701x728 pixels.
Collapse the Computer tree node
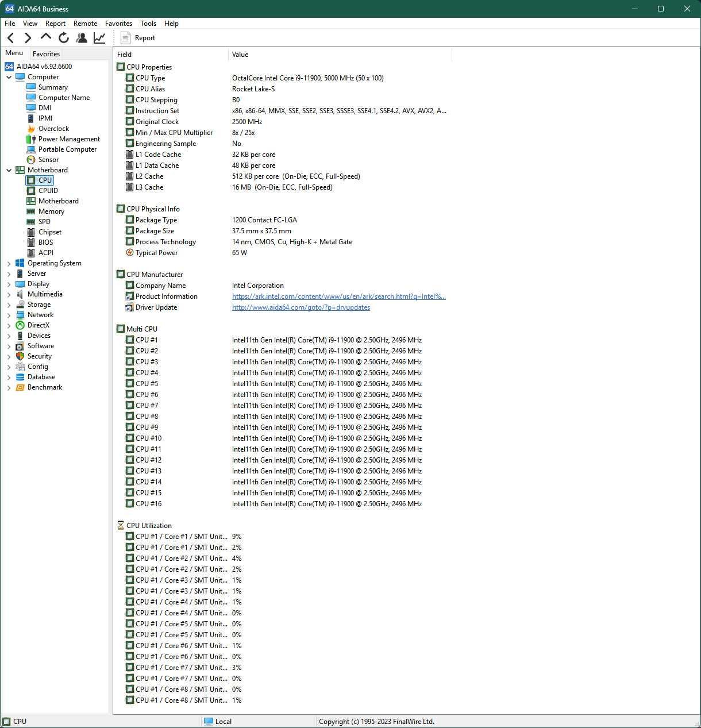pyautogui.click(x=9, y=77)
